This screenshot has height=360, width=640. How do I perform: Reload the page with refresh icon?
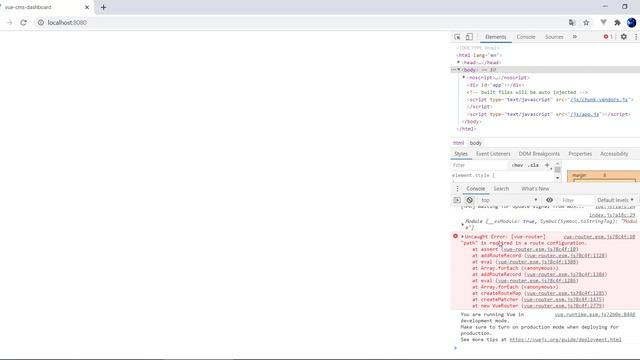coord(23,22)
